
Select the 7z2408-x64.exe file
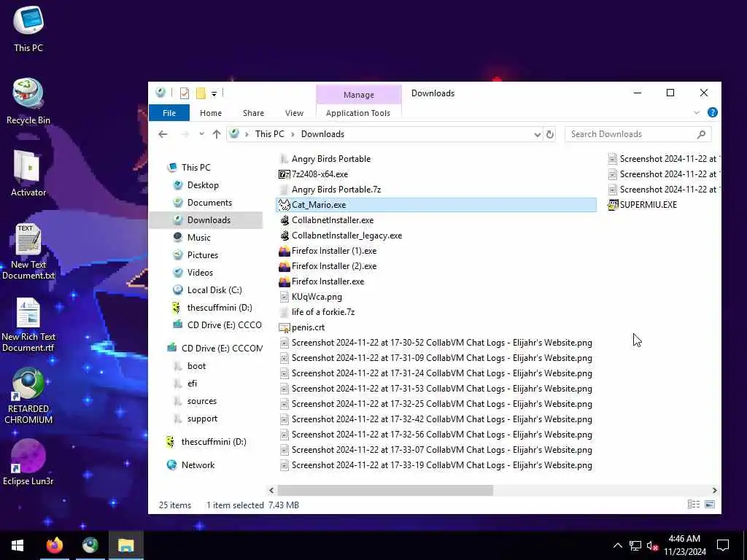[320, 174]
